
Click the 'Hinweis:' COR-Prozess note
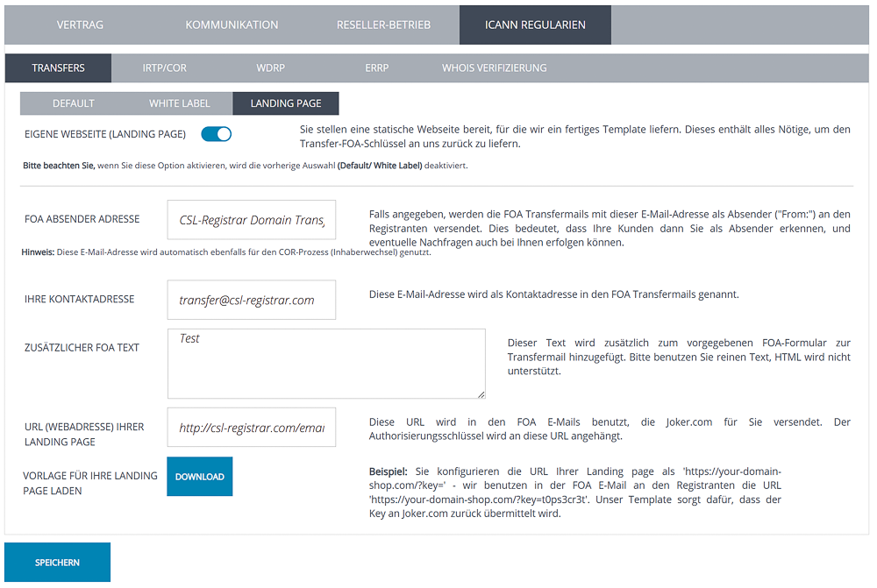[x=226, y=252]
